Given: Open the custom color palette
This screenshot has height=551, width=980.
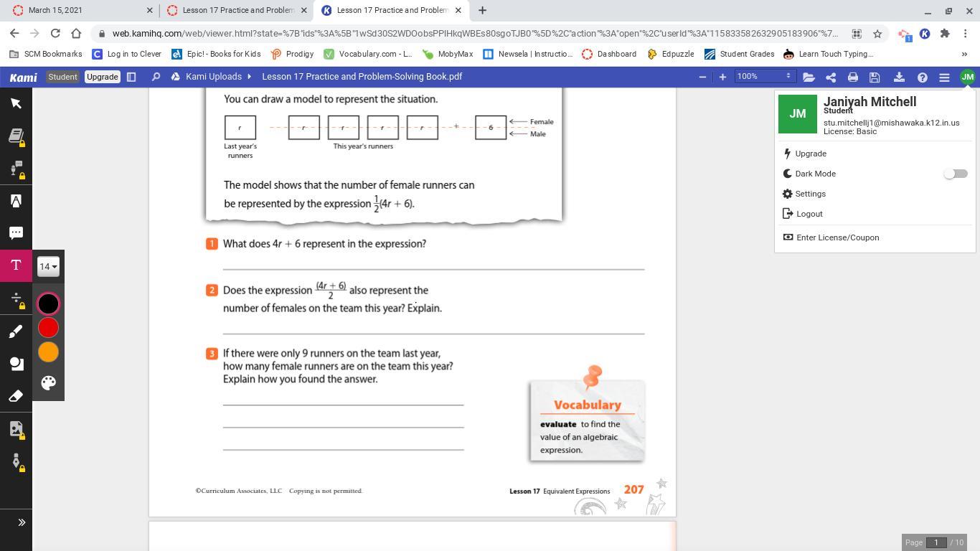Looking at the screenshot, I should 48,382.
